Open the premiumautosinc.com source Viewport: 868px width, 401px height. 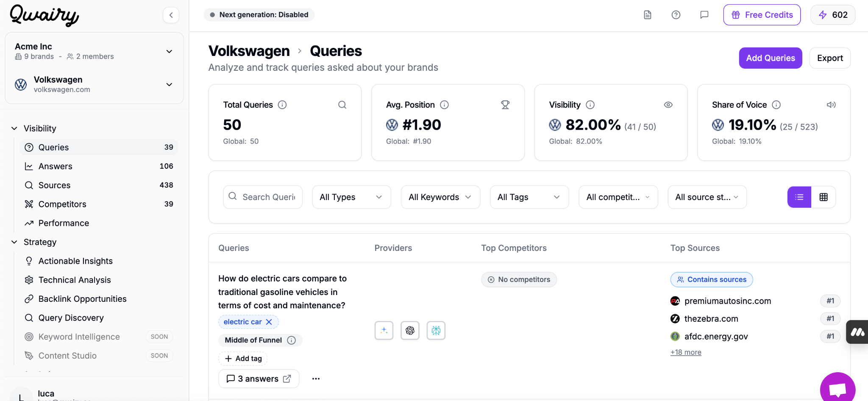pos(727,301)
